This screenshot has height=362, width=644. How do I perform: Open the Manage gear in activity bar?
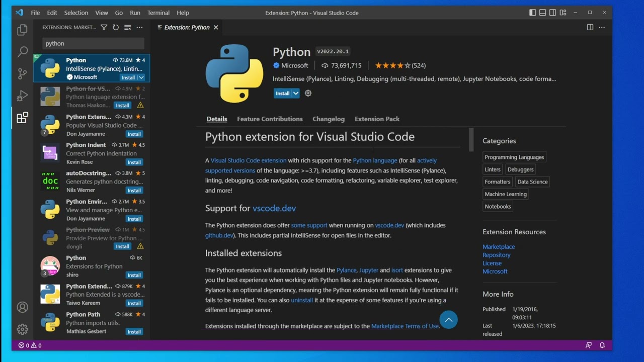coord(22,329)
